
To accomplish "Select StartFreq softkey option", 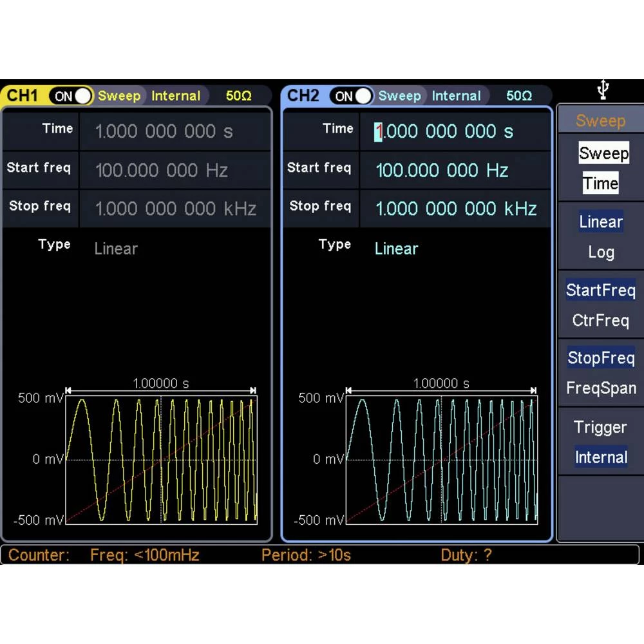I will [600, 290].
